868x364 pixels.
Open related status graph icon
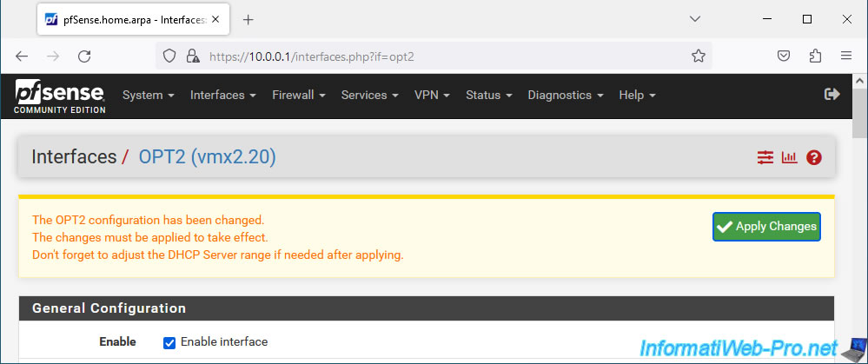coord(790,157)
